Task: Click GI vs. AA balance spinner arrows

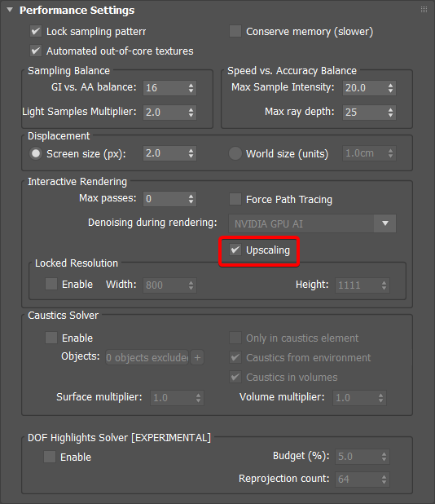Action: pyautogui.click(x=191, y=88)
